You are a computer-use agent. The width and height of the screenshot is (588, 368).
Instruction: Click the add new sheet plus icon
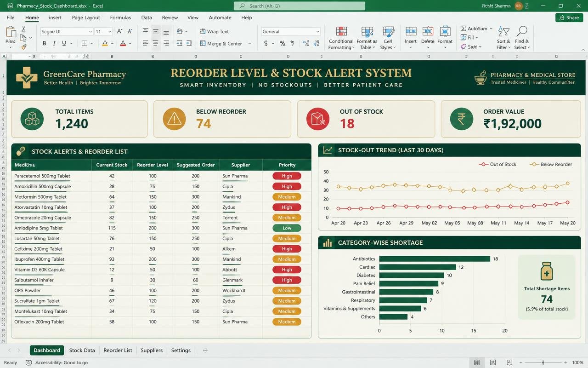[x=205, y=350]
